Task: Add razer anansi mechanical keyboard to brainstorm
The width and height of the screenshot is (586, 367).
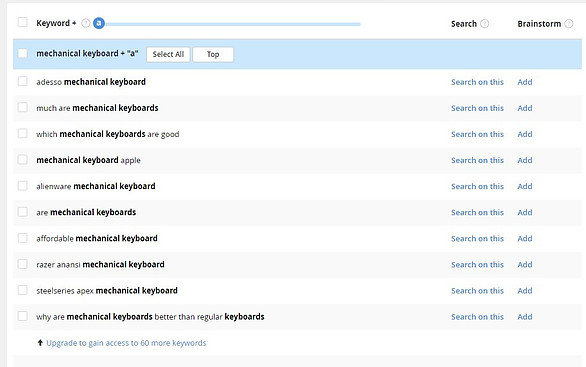Action: tap(525, 265)
